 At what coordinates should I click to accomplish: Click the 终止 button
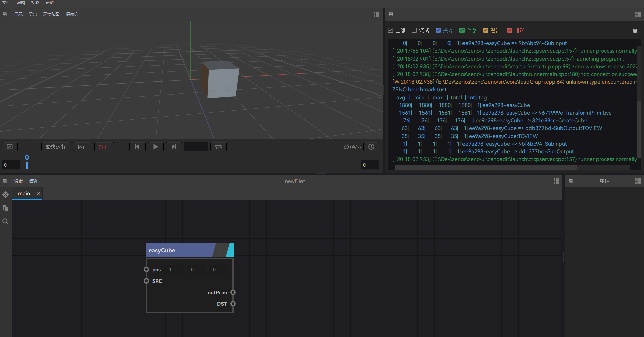(104, 147)
